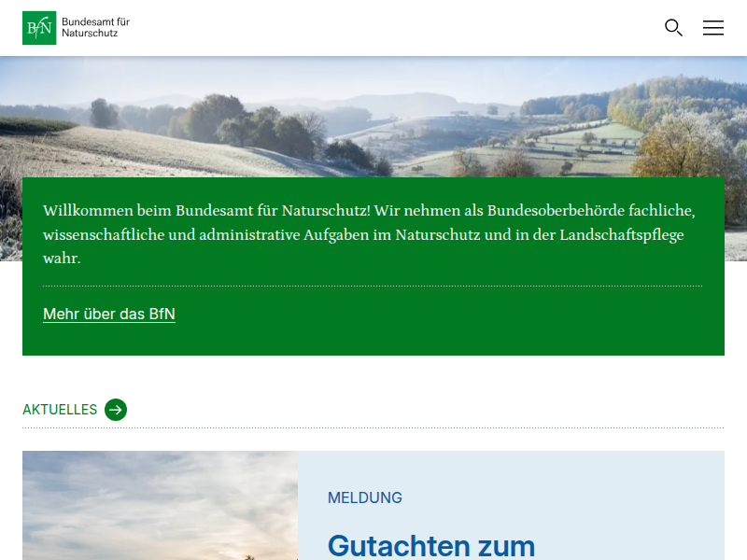Screen dimensions: 747x560
Task: Click the empty white header area between logo and search
Action: 392,28
